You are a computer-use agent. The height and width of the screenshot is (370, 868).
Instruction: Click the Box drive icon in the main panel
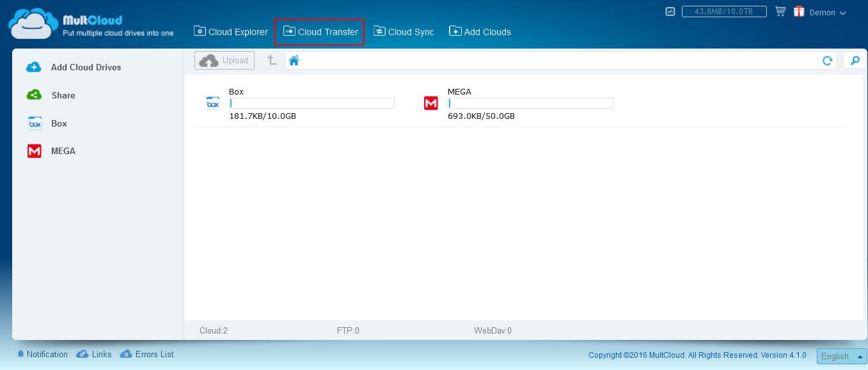coord(212,103)
